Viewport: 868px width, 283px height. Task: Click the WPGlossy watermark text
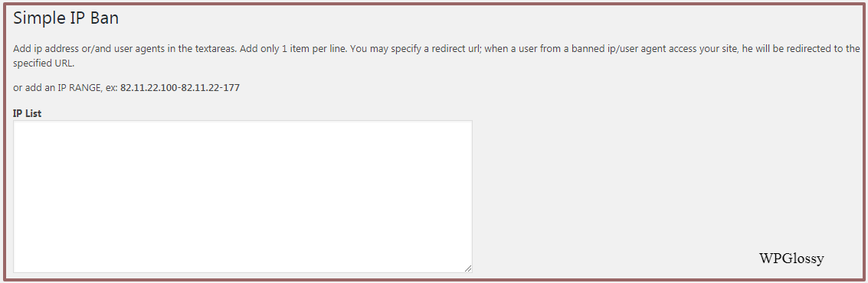pos(791,258)
